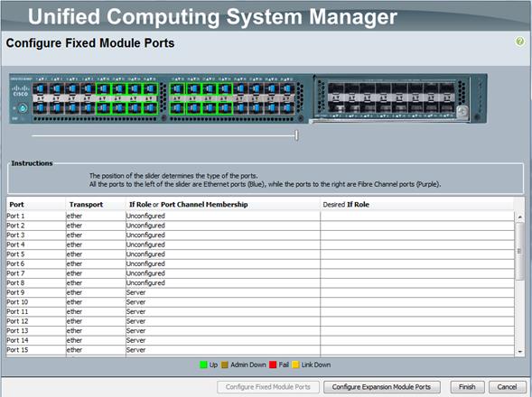Select the Port 4 row
The height and width of the screenshot is (397, 532).
[x=260, y=245]
